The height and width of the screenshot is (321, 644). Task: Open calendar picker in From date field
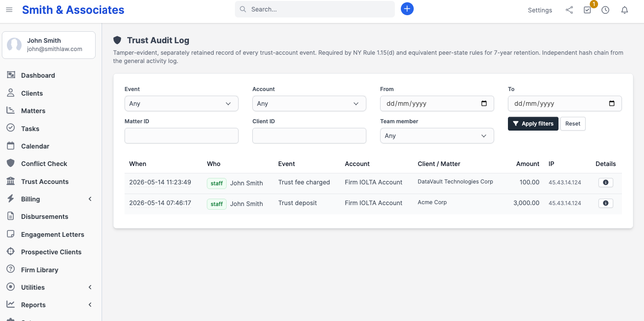(484, 103)
